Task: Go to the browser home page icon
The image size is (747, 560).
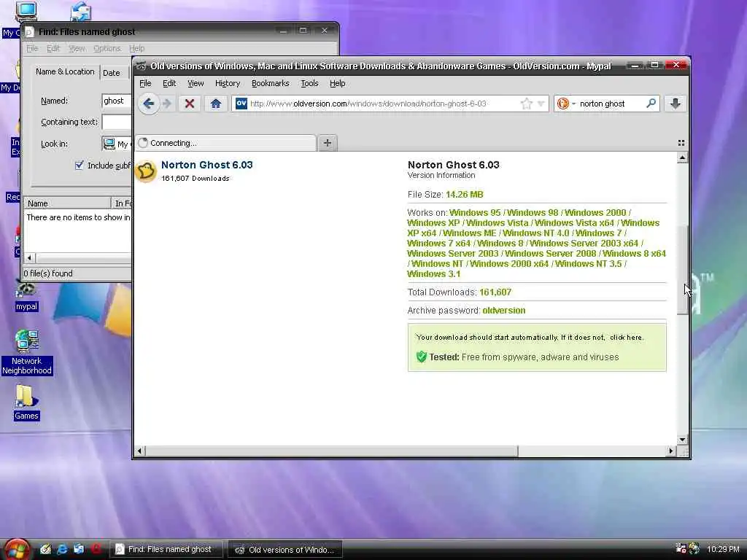Action: [216, 104]
